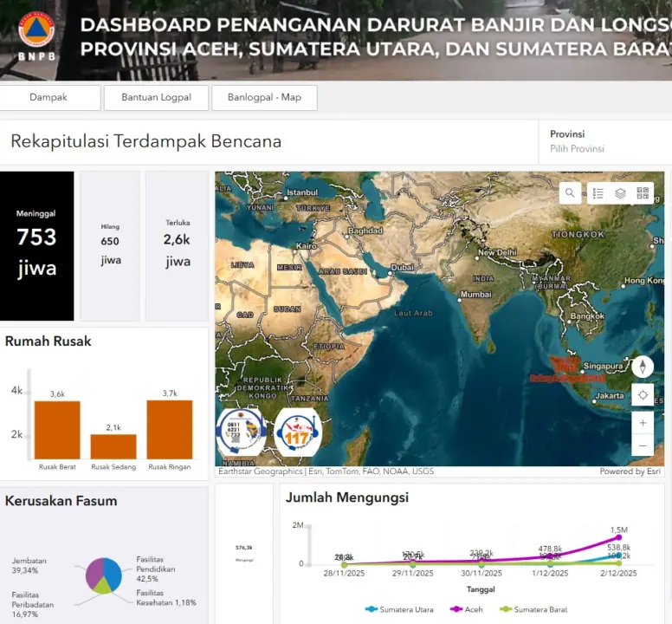Viewport: 672px width, 624px height.
Task: Click the Kerusakan Fasum chart title
Action: (x=61, y=500)
